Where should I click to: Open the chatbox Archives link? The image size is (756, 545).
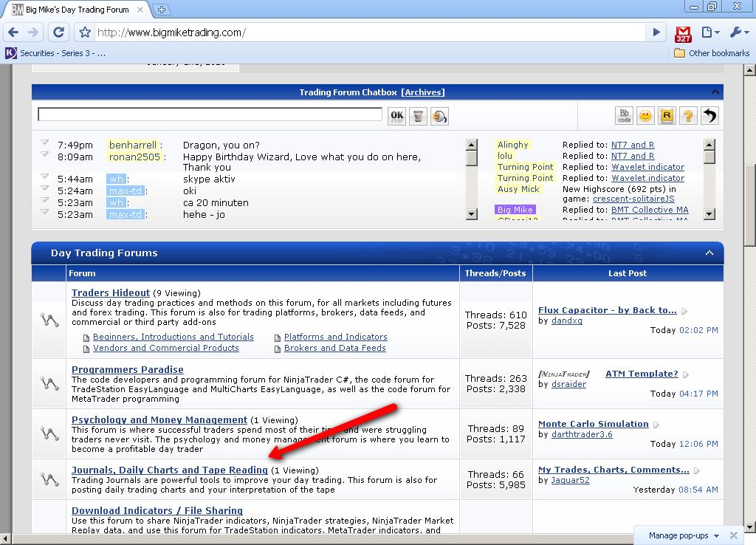tap(423, 92)
